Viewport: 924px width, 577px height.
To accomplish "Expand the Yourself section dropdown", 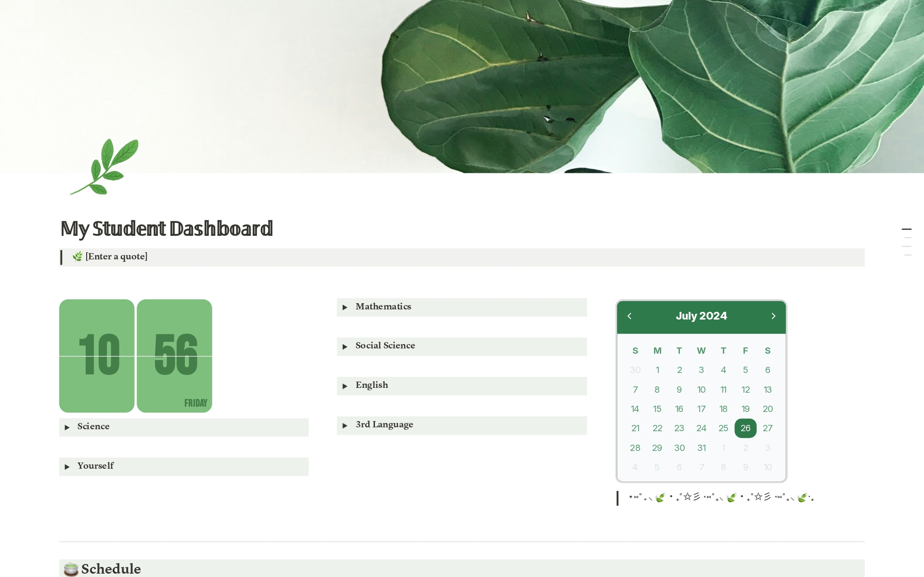I will pyautogui.click(x=67, y=465).
